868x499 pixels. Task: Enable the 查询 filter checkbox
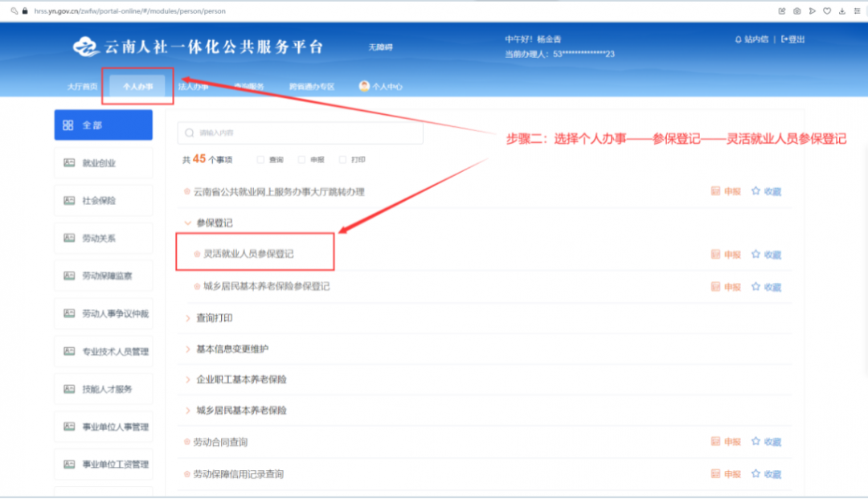[x=260, y=160]
